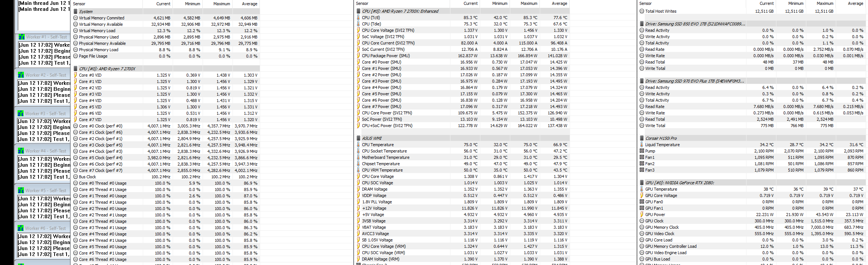
Task: Click the fan icon beside GPU Fan0
Action: (642, 202)
